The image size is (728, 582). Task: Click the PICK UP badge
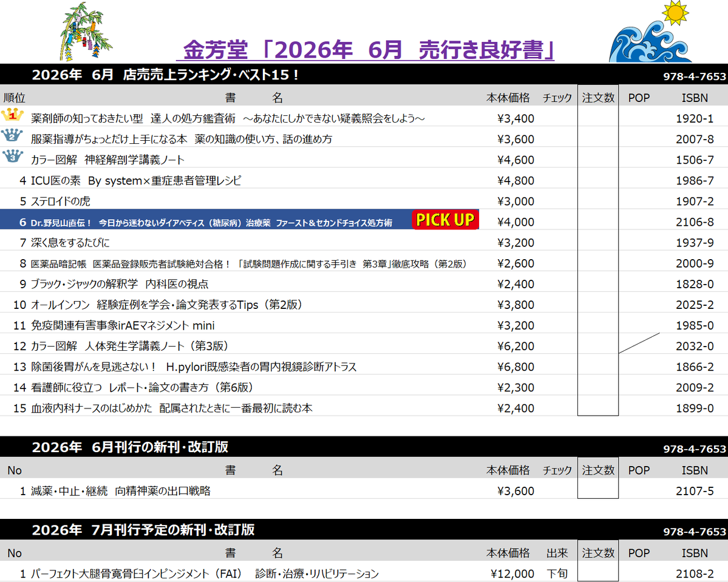[x=445, y=220]
